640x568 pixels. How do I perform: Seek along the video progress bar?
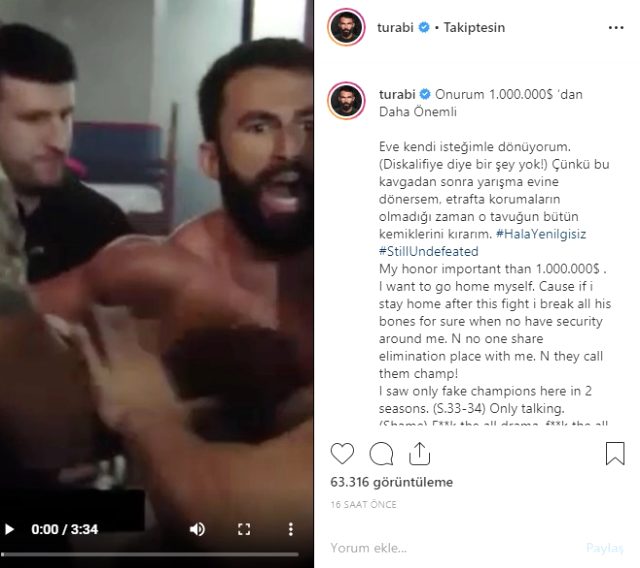pos(150,555)
